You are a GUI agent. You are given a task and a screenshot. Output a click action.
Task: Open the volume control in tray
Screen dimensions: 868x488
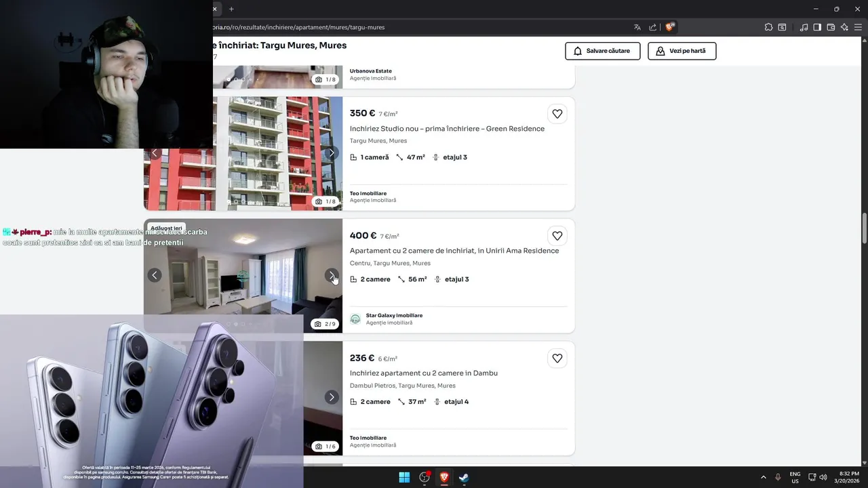pos(823,477)
